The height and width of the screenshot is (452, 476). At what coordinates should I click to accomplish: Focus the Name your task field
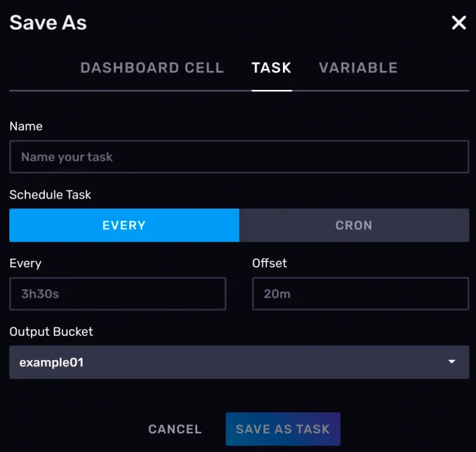pos(239,157)
